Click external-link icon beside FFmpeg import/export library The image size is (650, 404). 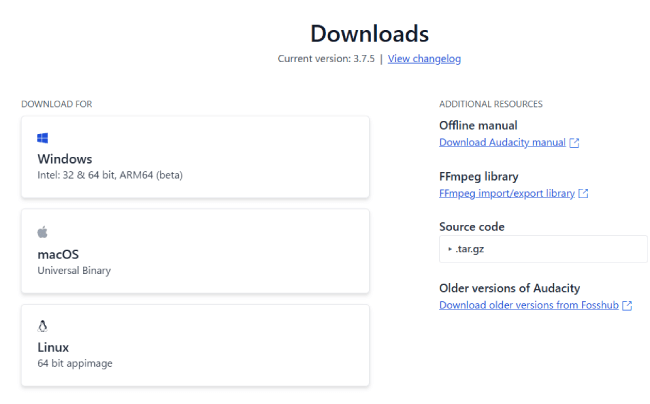(x=583, y=194)
